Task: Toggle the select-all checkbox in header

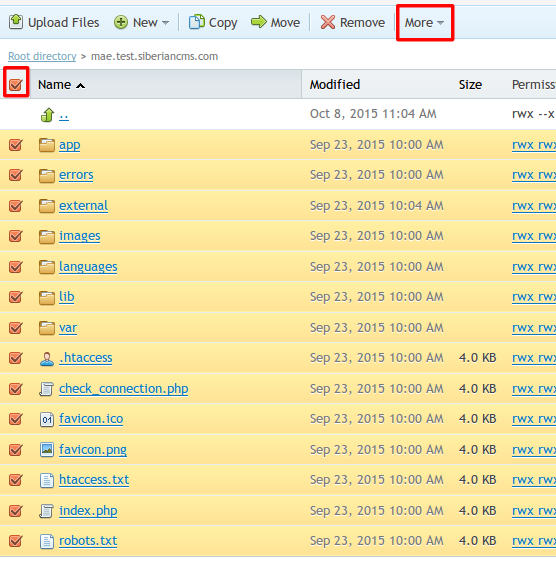Action: coord(16,85)
